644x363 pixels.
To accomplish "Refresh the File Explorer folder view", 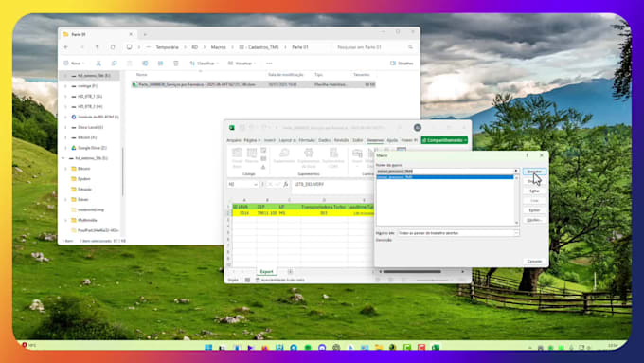I will (x=113, y=47).
